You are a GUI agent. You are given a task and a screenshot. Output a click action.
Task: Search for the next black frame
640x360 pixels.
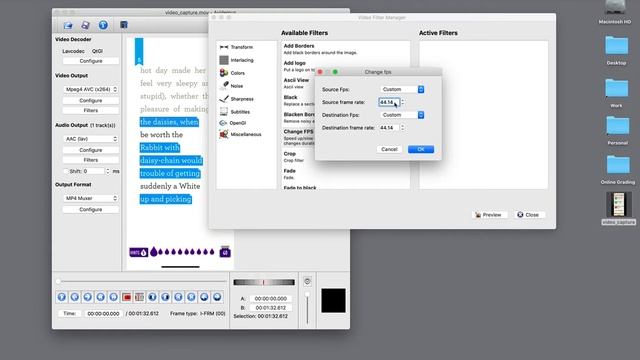pos(165,297)
